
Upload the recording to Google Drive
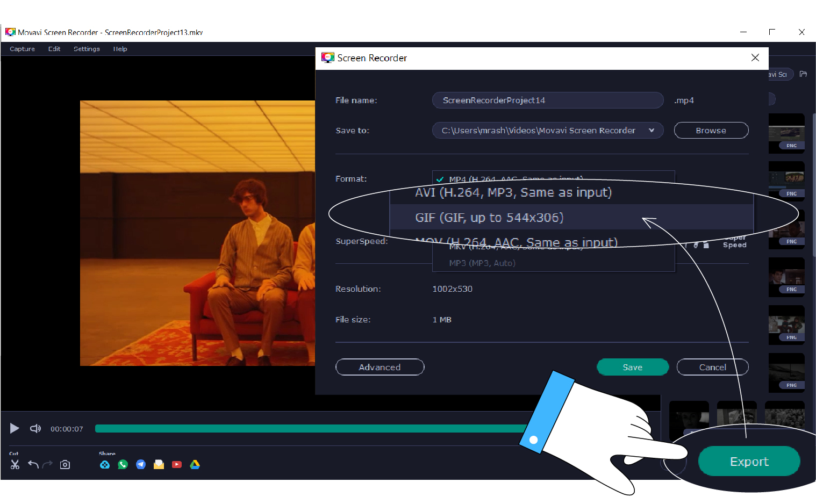click(195, 464)
